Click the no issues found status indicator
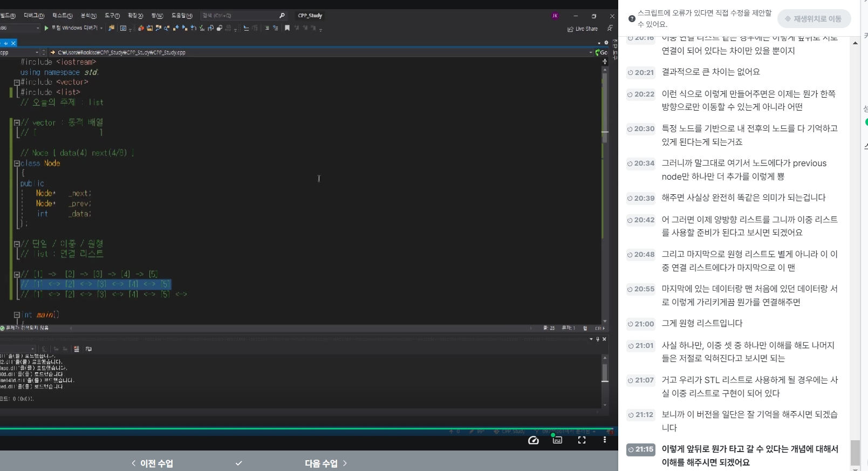868x471 pixels. [x=24, y=328]
